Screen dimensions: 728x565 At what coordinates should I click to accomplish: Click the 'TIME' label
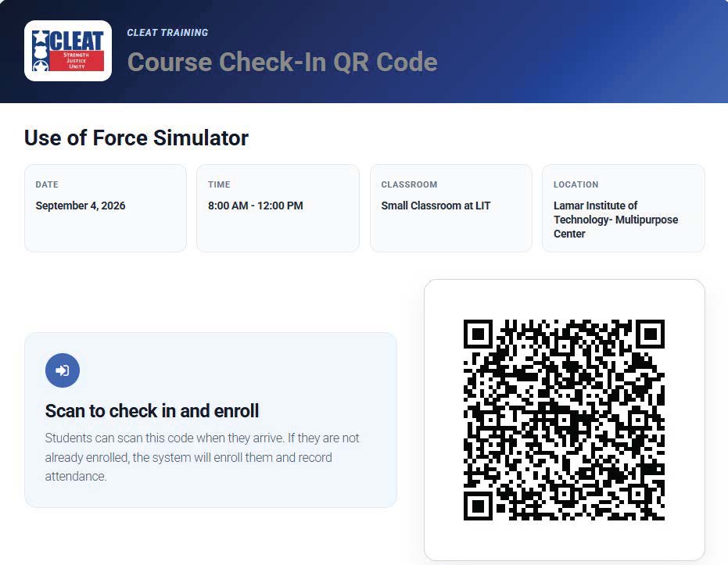219,184
